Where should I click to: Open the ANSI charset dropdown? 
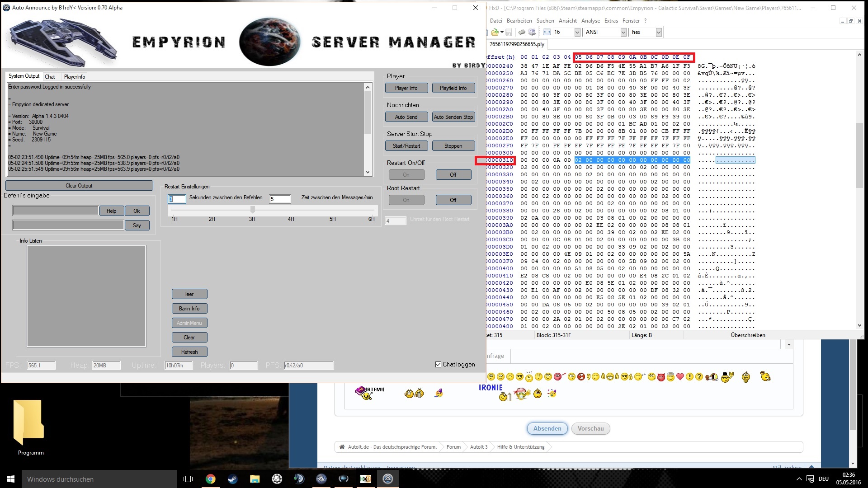click(x=623, y=32)
